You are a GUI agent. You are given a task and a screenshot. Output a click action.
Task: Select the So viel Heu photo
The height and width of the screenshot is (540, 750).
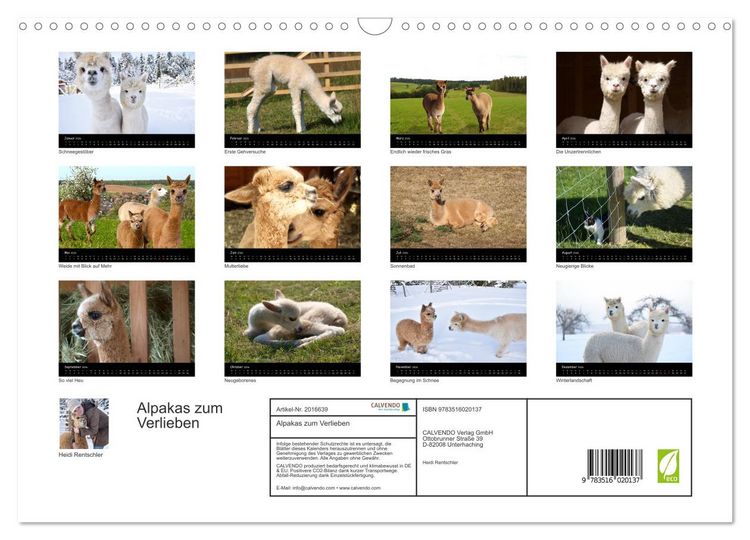tap(127, 328)
